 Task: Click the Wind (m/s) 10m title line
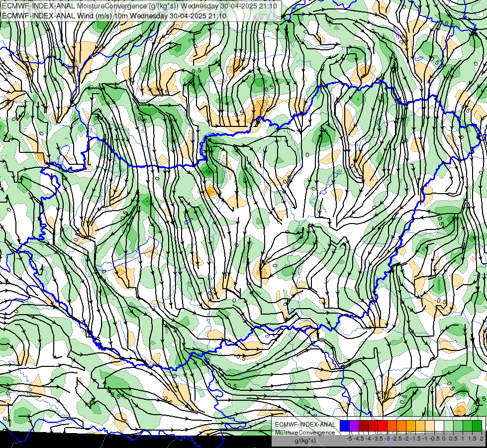click(x=114, y=16)
